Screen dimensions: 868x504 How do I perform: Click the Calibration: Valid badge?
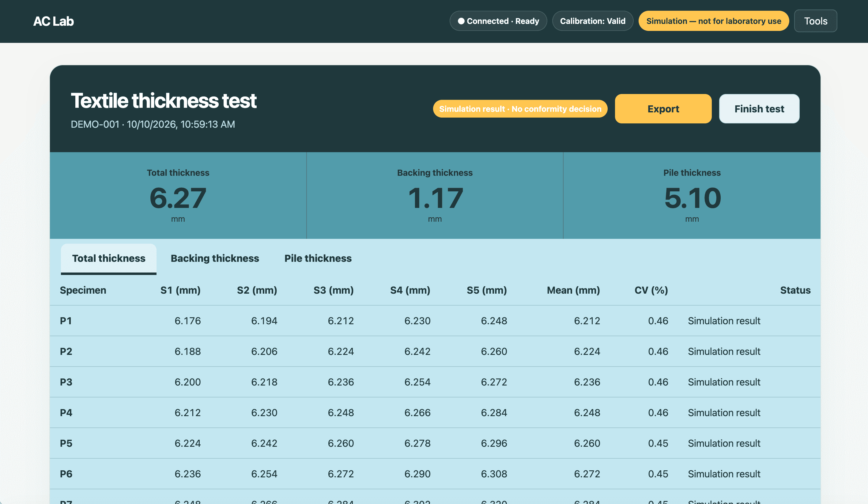tap(592, 21)
